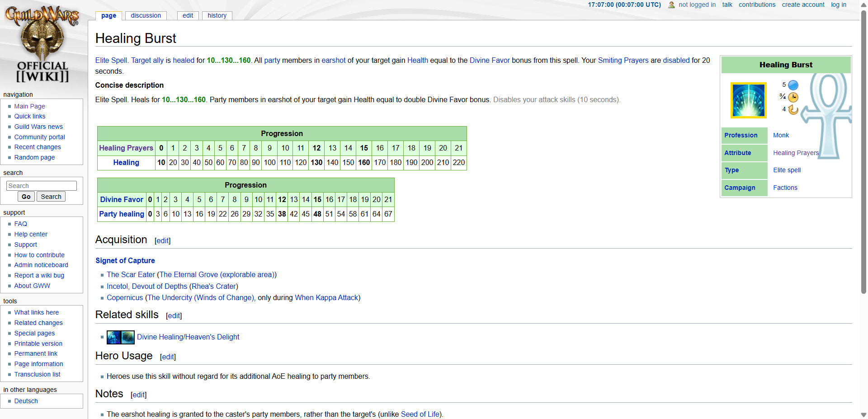
Task: Open the Divine Healing skill thumbnail
Action: pyautogui.click(x=113, y=337)
